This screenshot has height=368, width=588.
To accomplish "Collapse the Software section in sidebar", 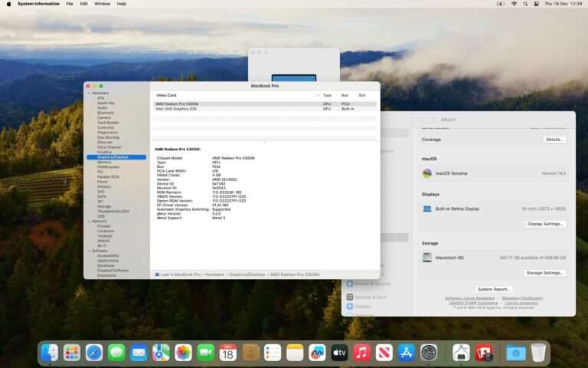I will (x=89, y=251).
